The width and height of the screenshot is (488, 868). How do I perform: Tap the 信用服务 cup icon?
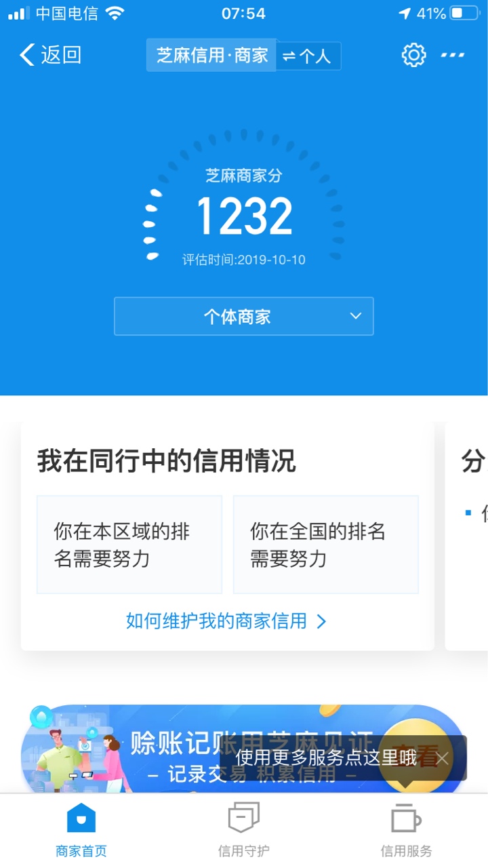[x=406, y=818]
